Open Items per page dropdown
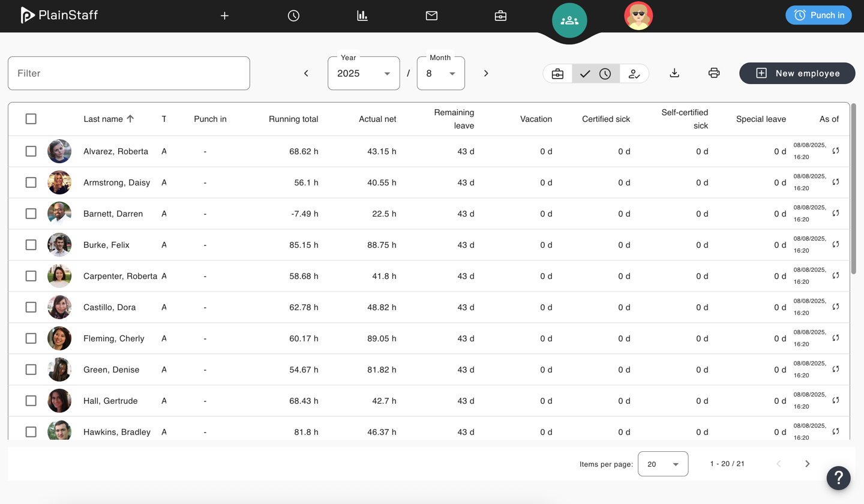 663,464
